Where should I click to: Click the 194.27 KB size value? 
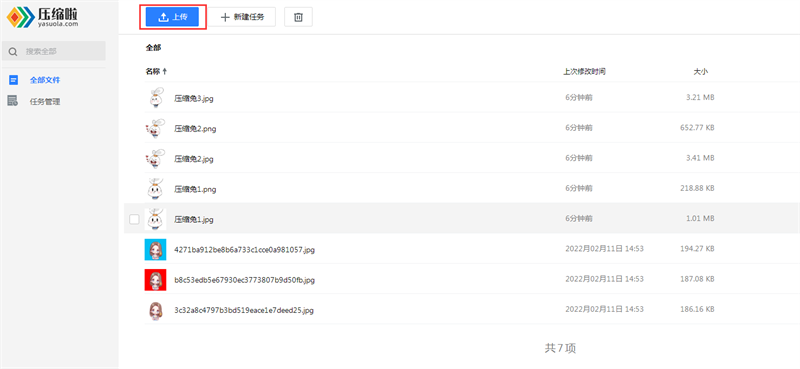[697, 249]
